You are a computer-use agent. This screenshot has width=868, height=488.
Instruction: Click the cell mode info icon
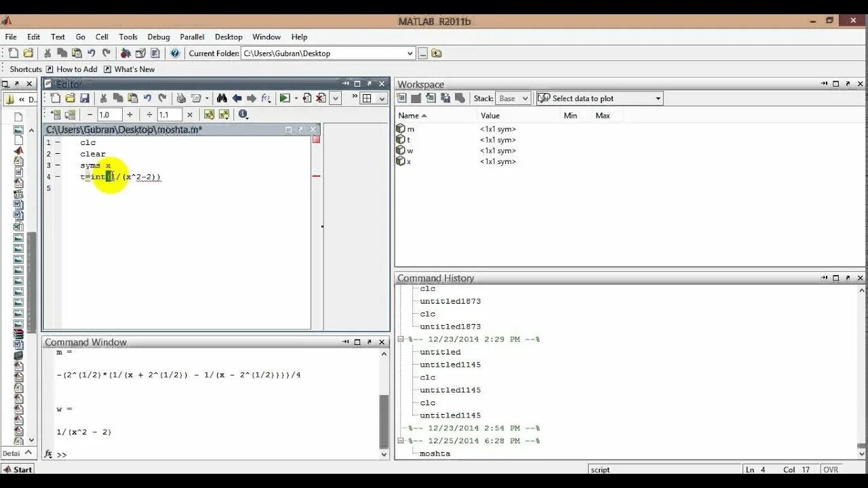point(243,115)
